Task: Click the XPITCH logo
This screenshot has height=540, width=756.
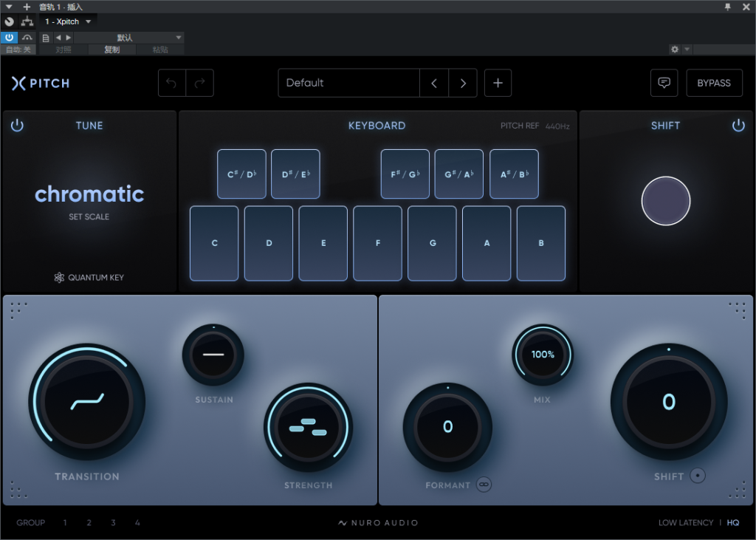Action: (41, 83)
